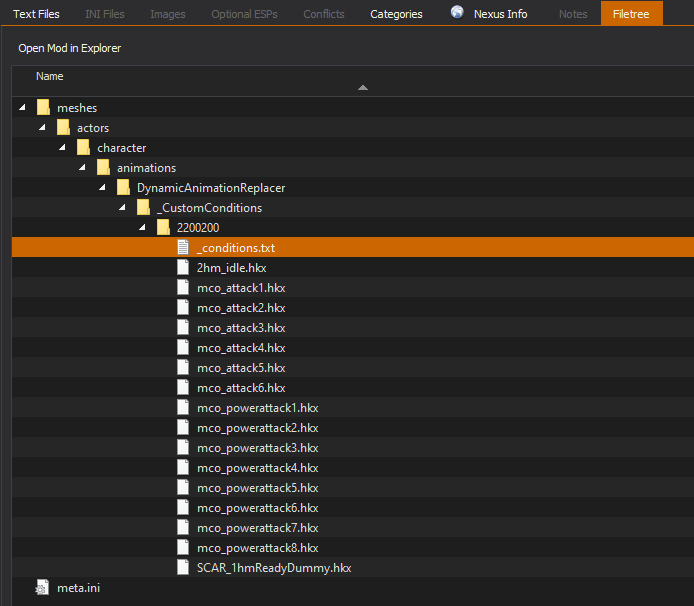Click the mco_attack5.hkx file icon

pyautogui.click(x=183, y=367)
